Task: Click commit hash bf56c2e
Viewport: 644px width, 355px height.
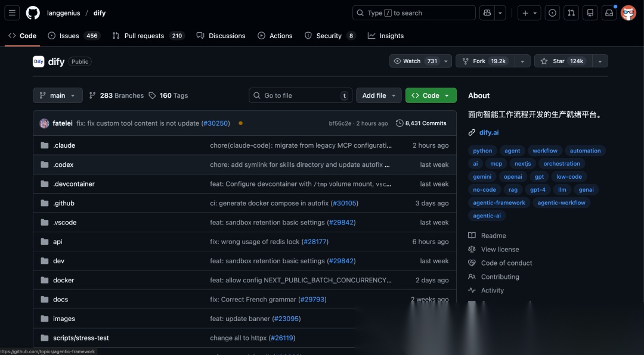Action: [340, 123]
